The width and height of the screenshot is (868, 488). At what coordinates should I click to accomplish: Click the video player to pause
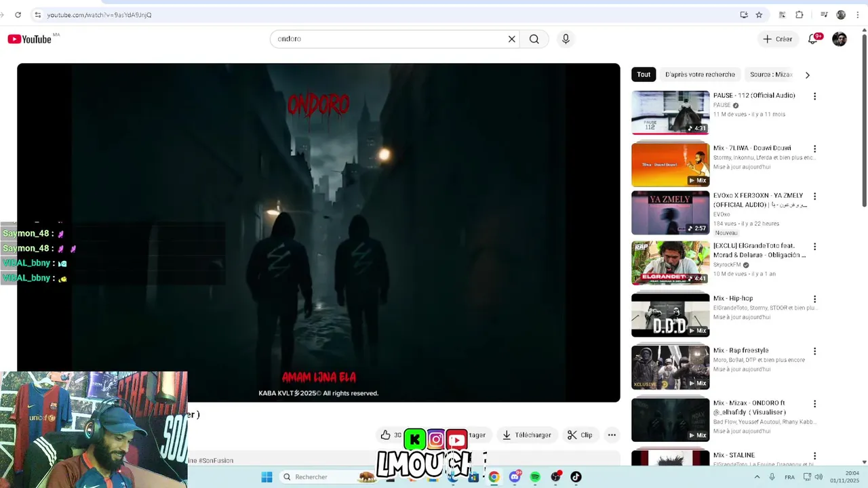pyautogui.click(x=319, y=232)
